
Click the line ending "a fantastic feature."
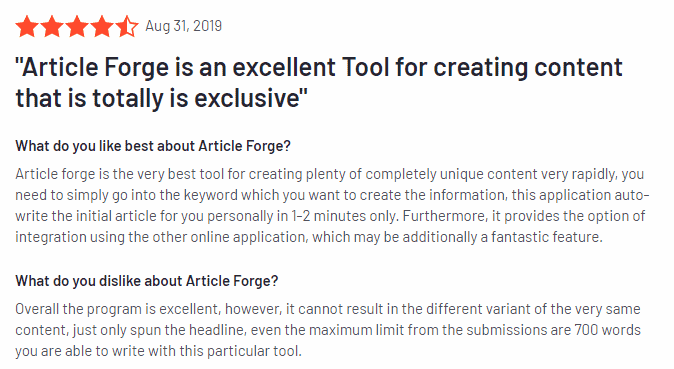click(x=309, y=237)
